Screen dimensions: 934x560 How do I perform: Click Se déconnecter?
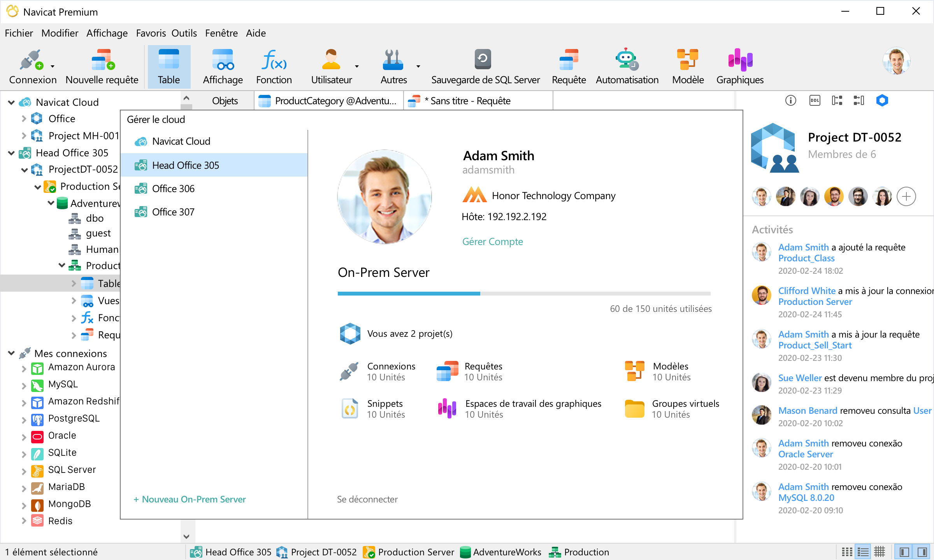tap(367, 499)
